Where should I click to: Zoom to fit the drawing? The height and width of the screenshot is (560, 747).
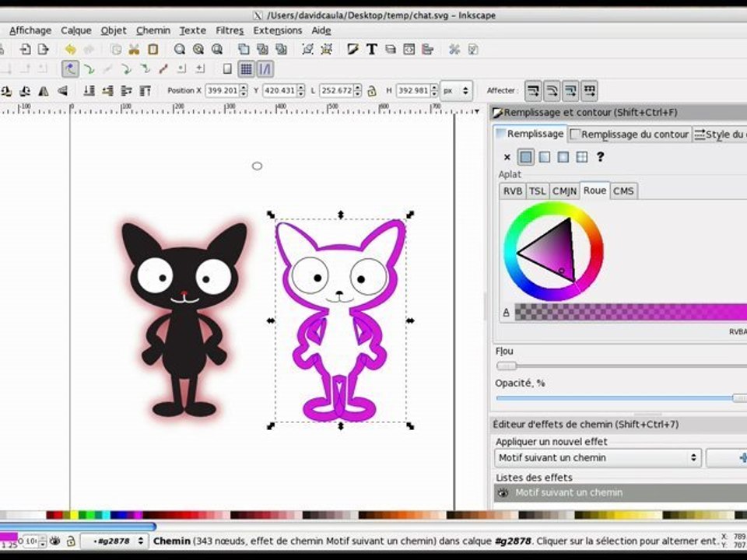point(198,50)
